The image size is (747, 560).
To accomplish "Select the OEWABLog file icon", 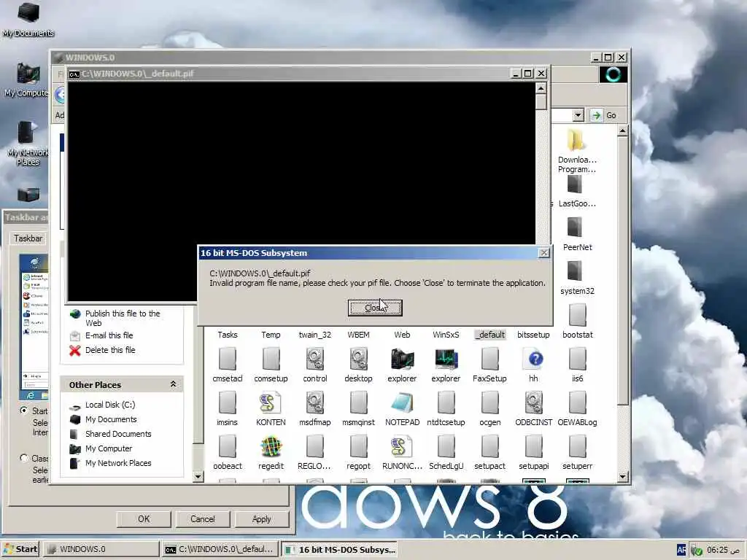I will [x=578, y=402].
